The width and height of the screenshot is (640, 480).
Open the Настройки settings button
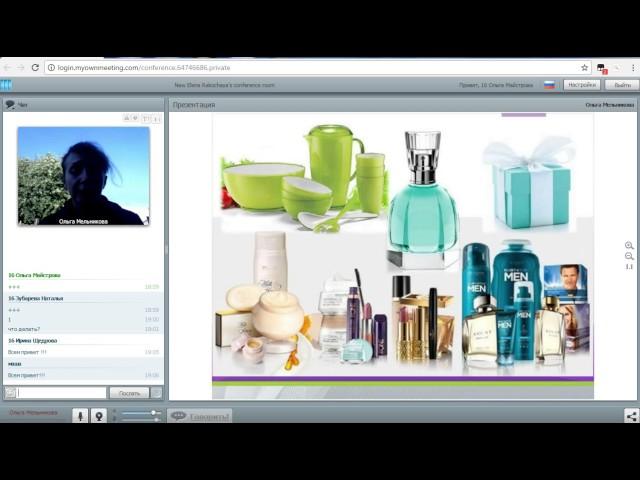click(582, 85)
